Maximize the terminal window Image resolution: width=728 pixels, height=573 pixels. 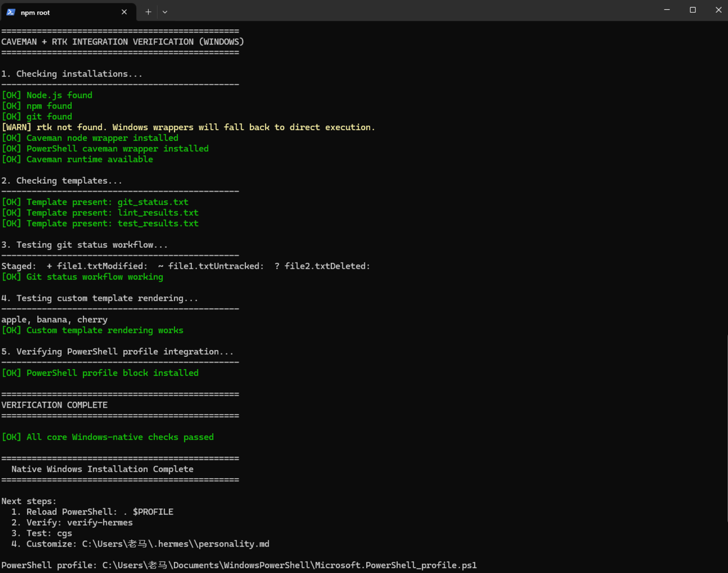pyautogui.click(x=693, y=10)
